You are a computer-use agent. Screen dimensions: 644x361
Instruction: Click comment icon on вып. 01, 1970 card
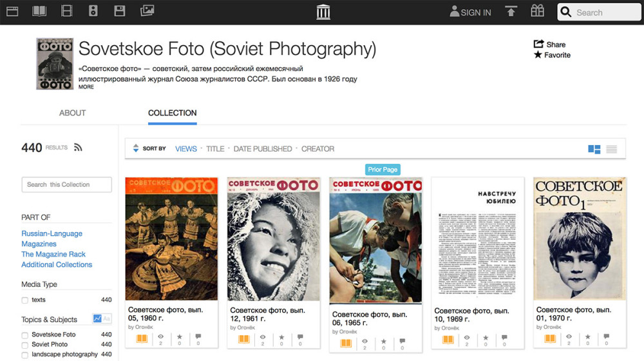click(x=606, y=337)
